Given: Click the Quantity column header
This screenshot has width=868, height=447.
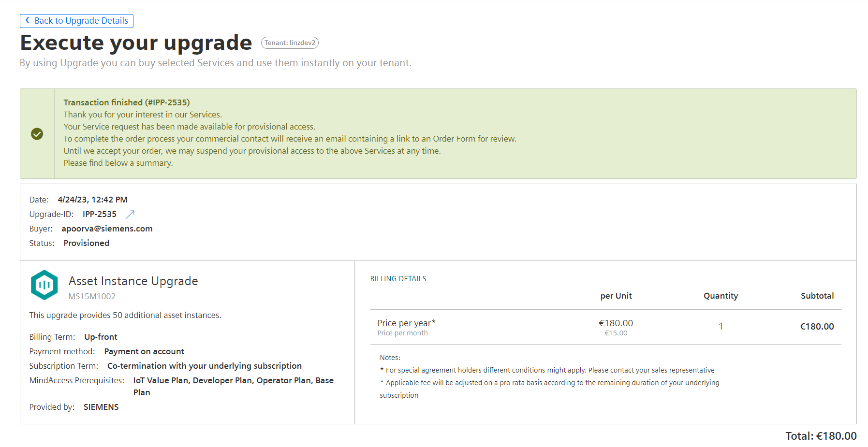Looking at the screenshot, I should (721, 296).
